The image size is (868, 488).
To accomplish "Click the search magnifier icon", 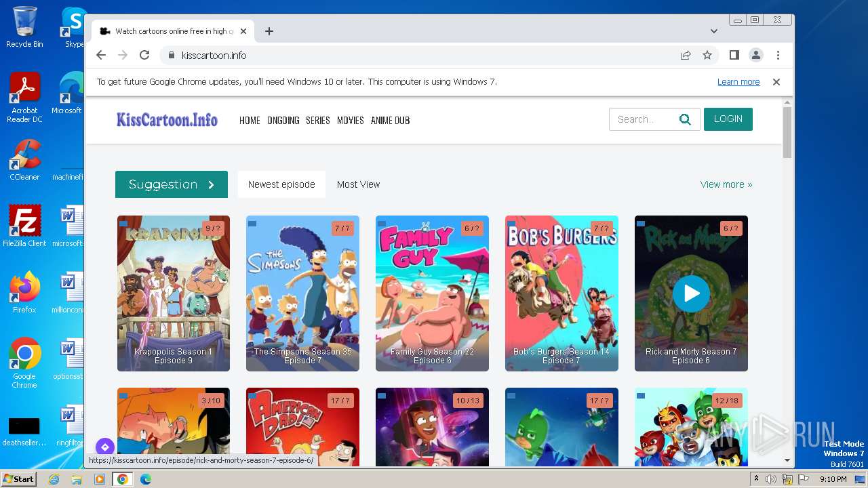I will 685,119.
